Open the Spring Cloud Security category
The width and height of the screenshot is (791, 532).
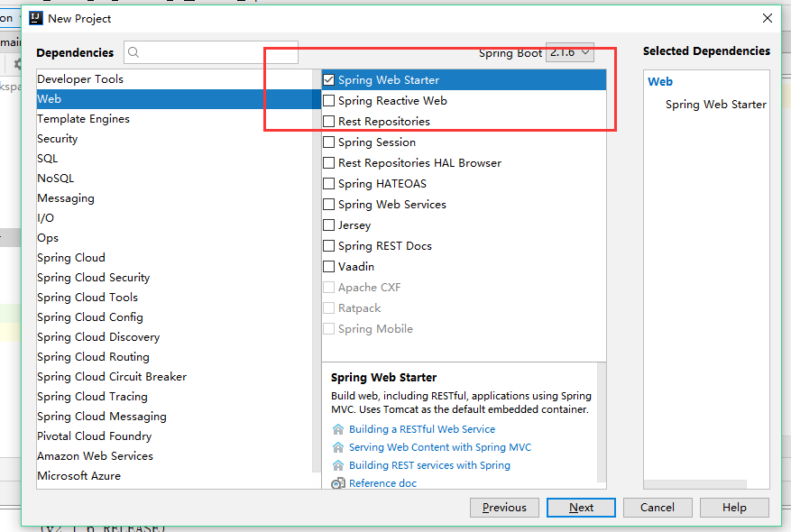[175, 278]
